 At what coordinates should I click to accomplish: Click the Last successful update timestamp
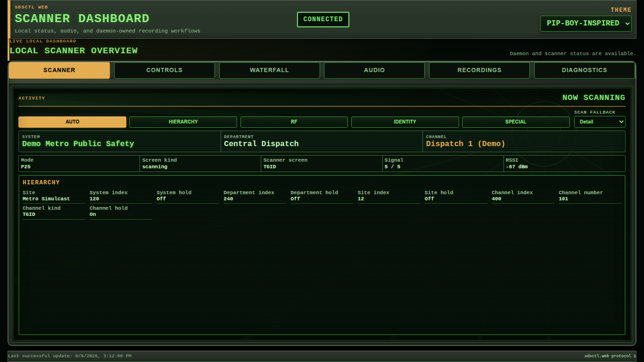point(70,356)
